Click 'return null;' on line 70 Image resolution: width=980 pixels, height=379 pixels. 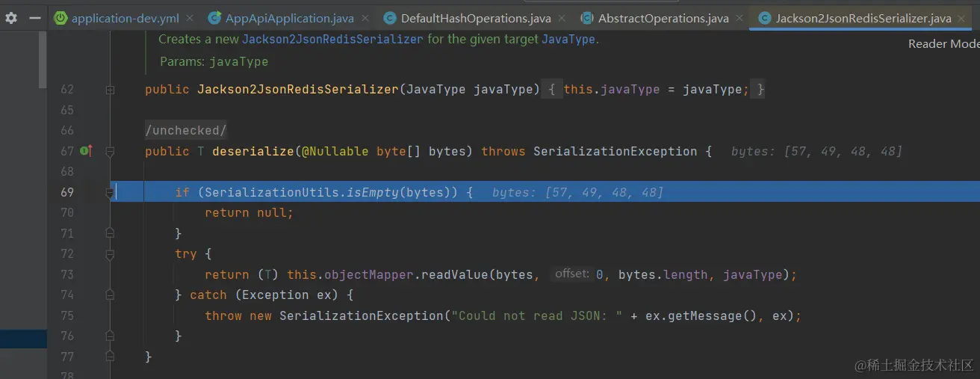pyautogui.click(x=249, y=213)
